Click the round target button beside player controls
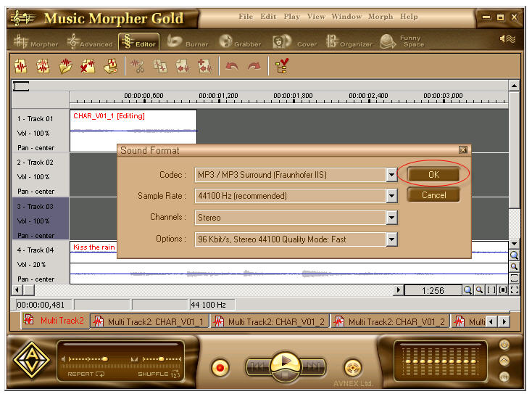532x394 pixels. [x=352, y=368]
